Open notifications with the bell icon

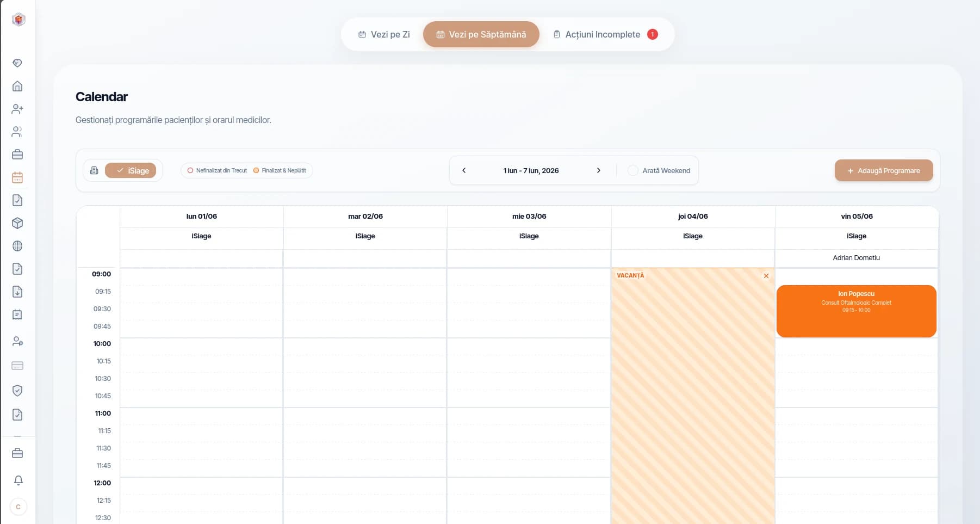pos(18,480)
